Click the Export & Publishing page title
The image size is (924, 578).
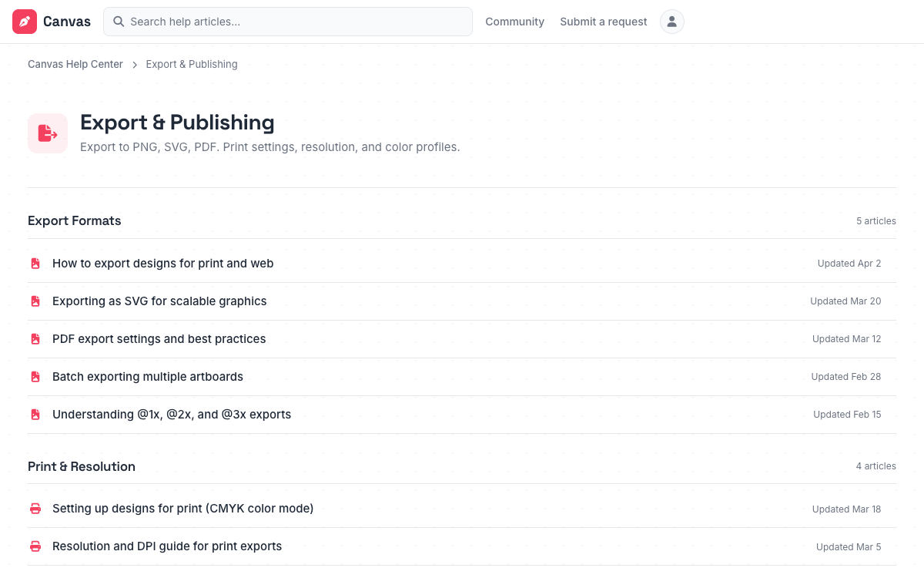coord(177,123)
